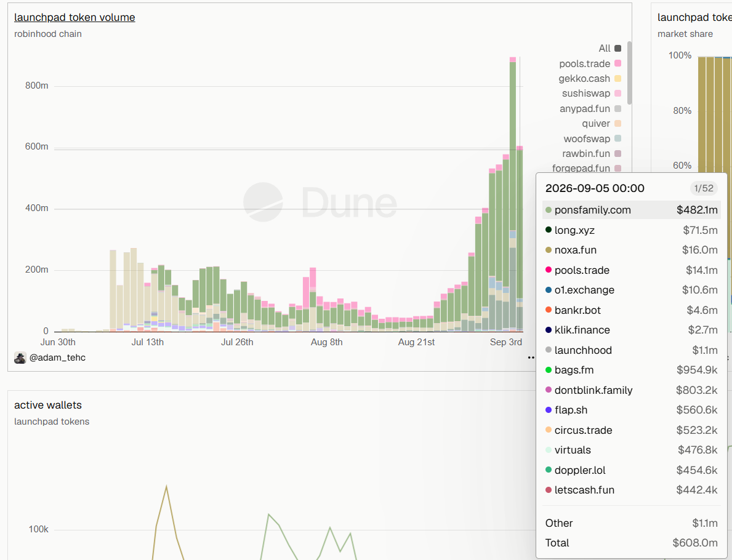Open the three-dot chart options menu
Viewport: 732px width, 560px height.
pyautogui.click(x=531, y=358)
